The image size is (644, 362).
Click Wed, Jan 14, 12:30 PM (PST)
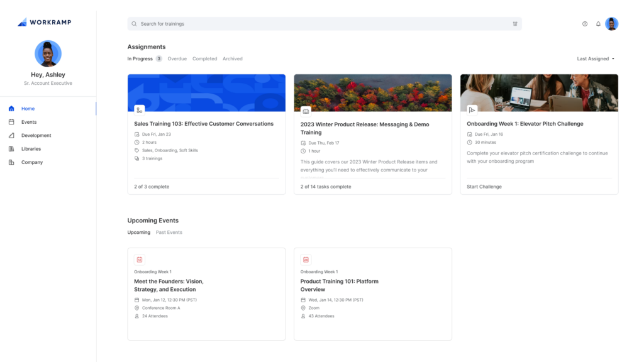[336, 300]
